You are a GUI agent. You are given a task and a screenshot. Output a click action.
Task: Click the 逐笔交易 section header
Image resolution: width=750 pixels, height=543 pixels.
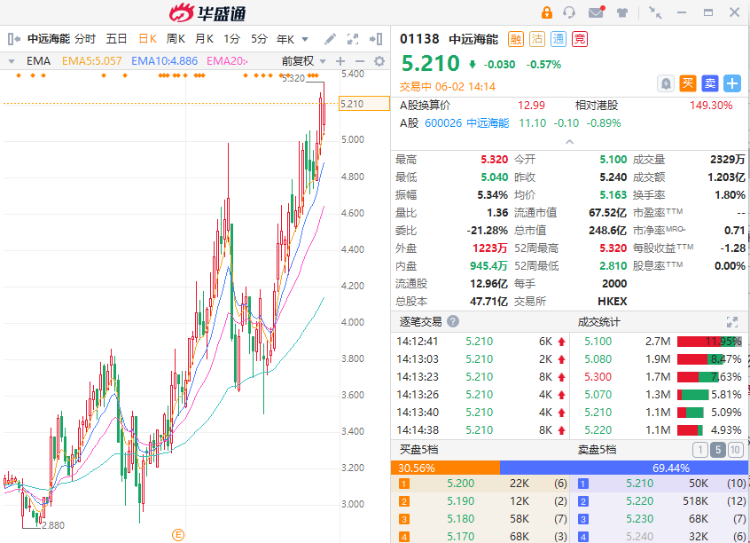click(x=421, y=322)
